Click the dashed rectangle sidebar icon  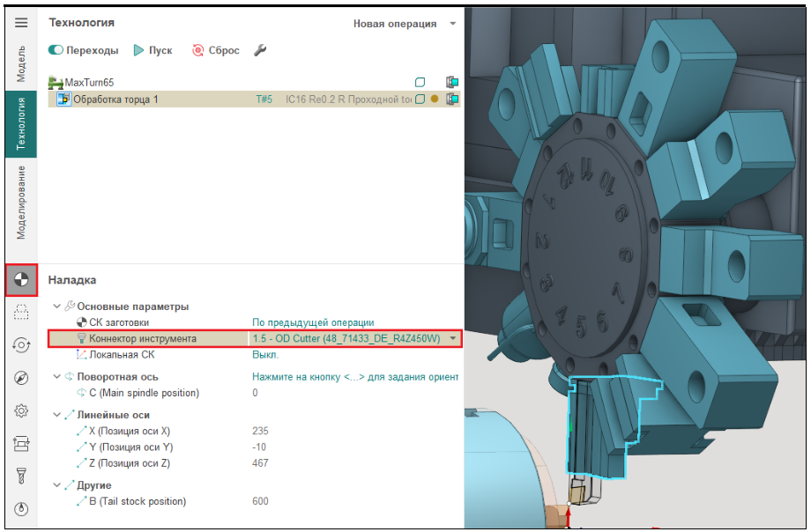[x=22, y=313]
